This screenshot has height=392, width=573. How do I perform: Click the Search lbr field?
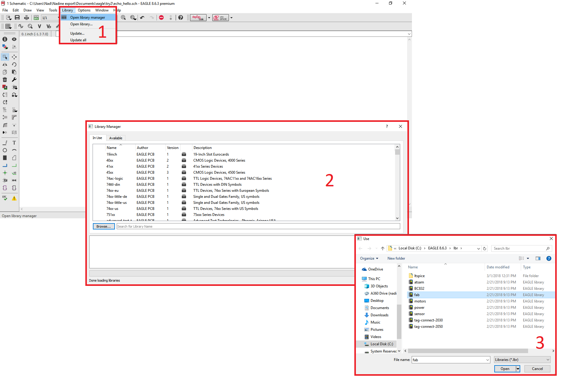pos(521,248)
